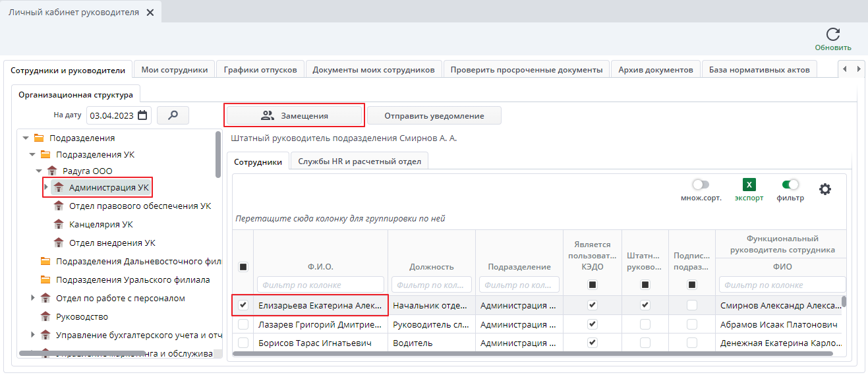The height and width of the screenshot is (377, 868).
Task: Expand the Администрация УК node
Action: [45, 188]
